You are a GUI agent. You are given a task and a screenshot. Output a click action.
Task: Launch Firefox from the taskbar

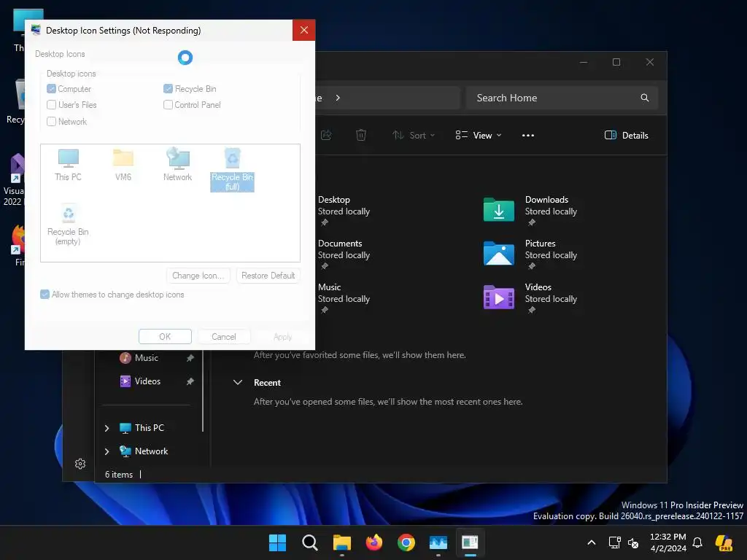374,542
